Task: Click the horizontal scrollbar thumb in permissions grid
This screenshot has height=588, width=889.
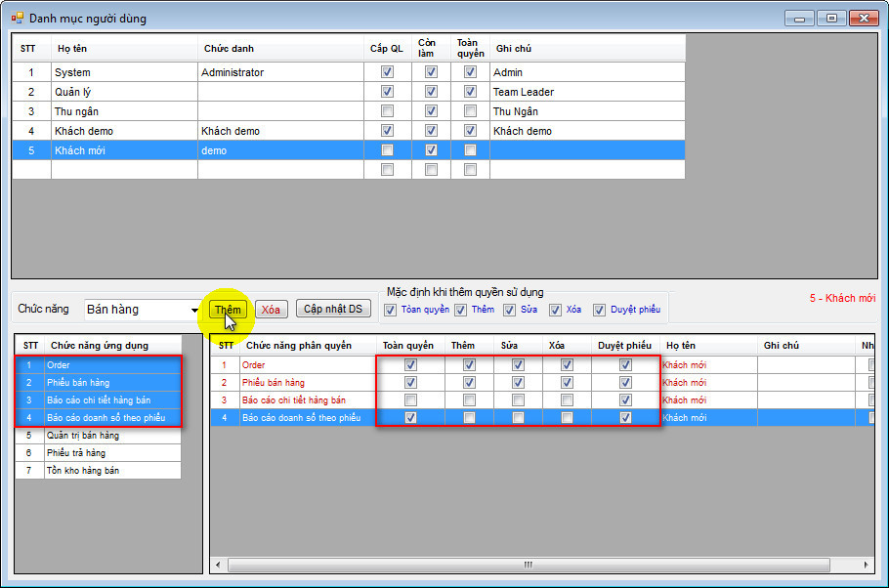Action: point(529,565)
